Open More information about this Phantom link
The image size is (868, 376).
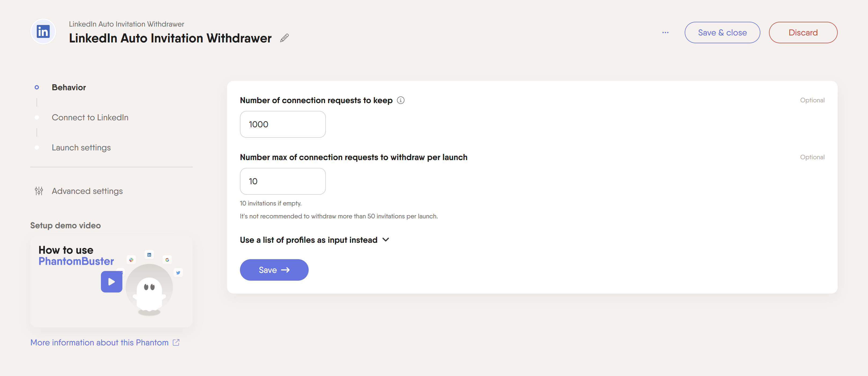(x=99, y=342)
